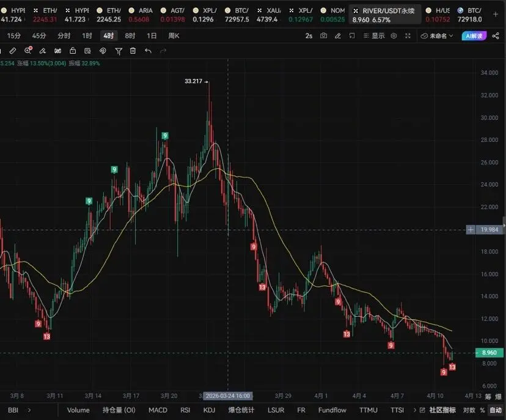Click the AI解读 button
The height and width of the screenshot is (420, 506).
[474, 36]
